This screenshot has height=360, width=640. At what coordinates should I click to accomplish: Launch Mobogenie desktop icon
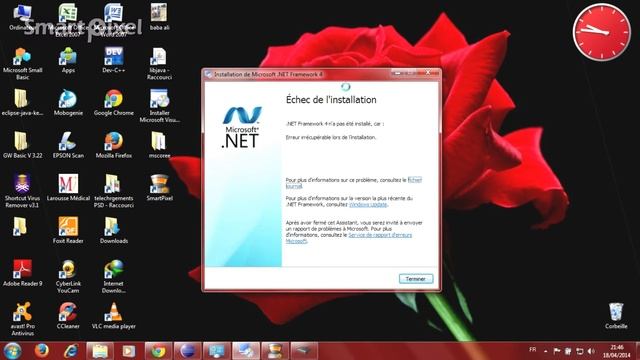[68, 103]
